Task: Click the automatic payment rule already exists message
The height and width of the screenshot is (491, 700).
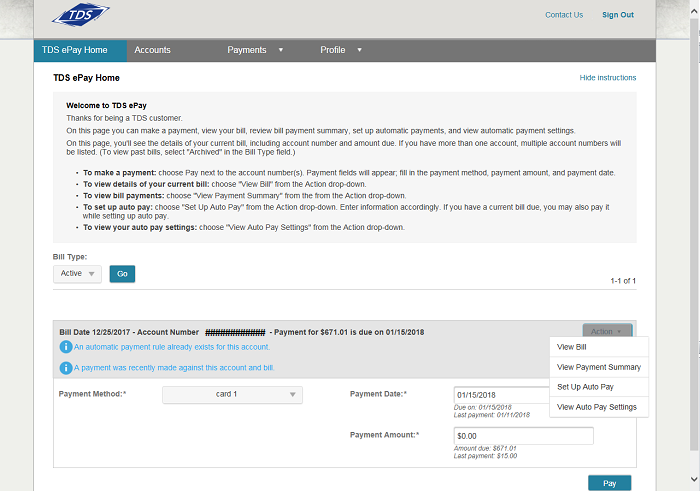Action: coord(172,347)
